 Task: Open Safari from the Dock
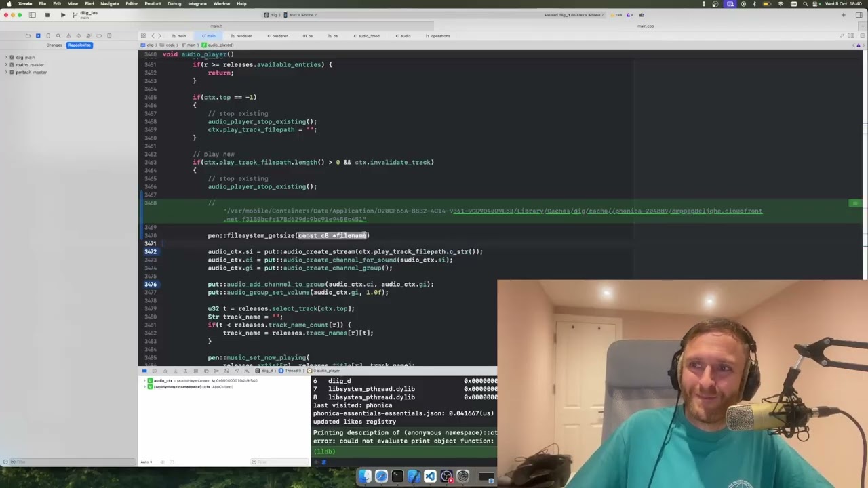(381, 476)
